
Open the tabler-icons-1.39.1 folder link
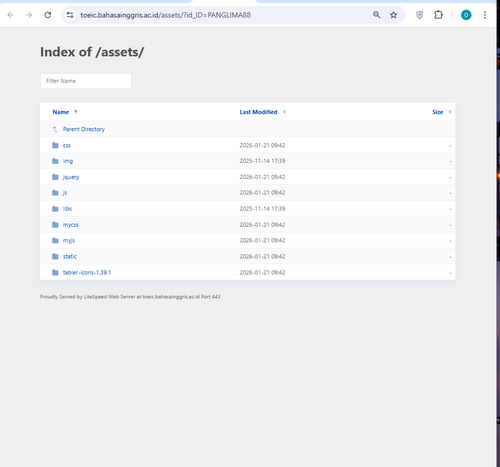[x=87, y=272]
